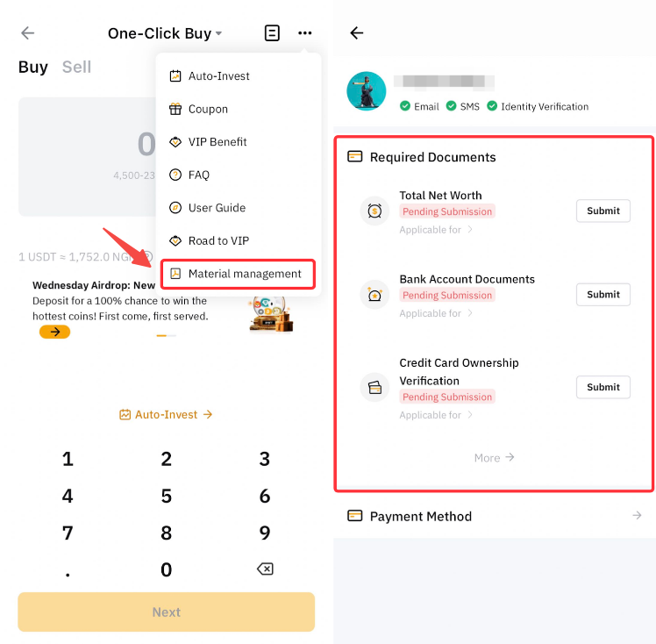656x644 pixels.
Task: Open the Payment Method arrow
Action: tap(637, 516)
